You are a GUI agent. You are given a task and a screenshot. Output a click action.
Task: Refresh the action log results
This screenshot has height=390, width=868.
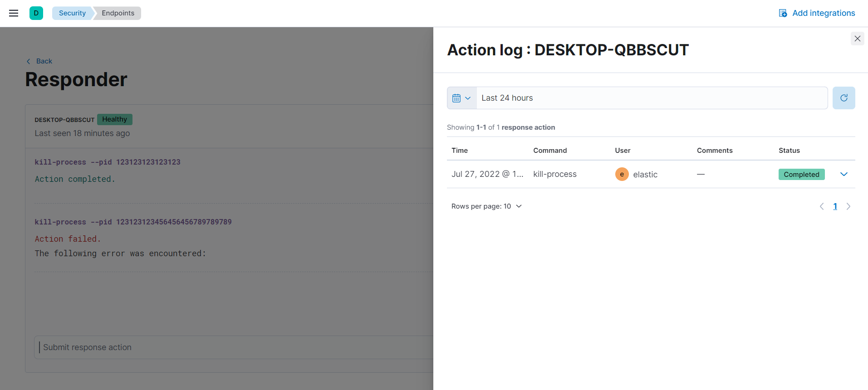(844, 98)
